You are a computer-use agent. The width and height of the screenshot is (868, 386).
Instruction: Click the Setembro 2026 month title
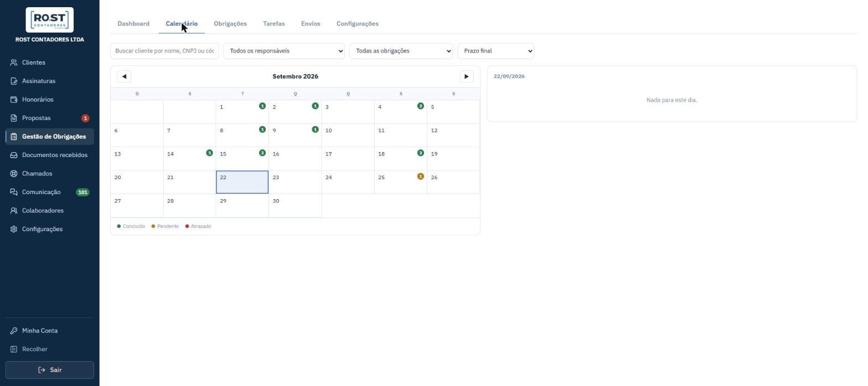296,76
